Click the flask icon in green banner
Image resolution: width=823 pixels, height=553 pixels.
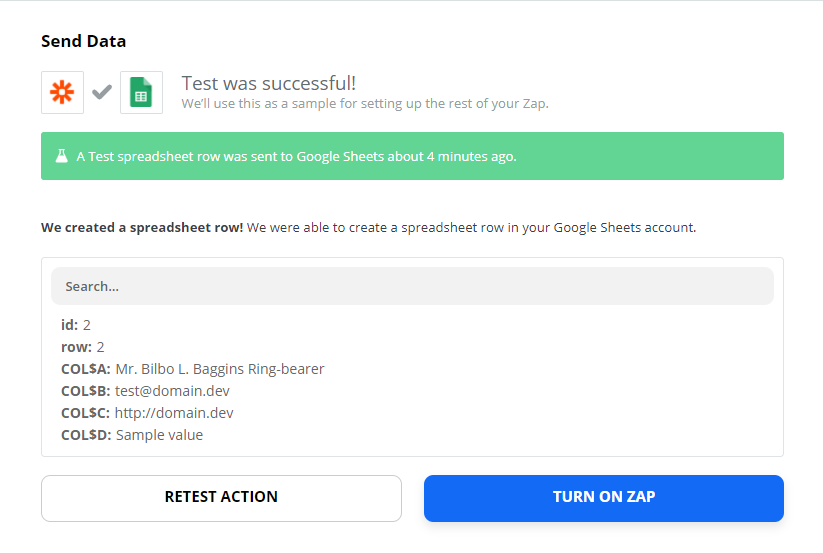coord(62,157)
